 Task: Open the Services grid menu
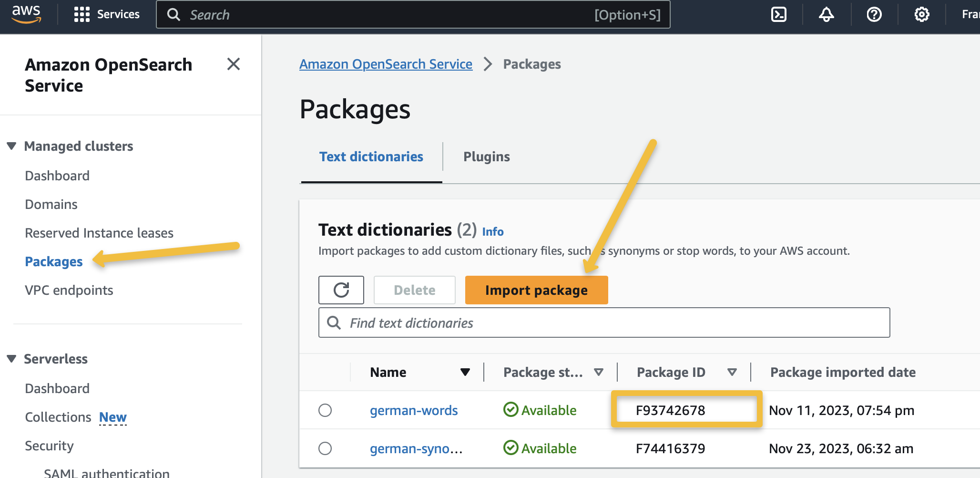(x=82, y=14)
